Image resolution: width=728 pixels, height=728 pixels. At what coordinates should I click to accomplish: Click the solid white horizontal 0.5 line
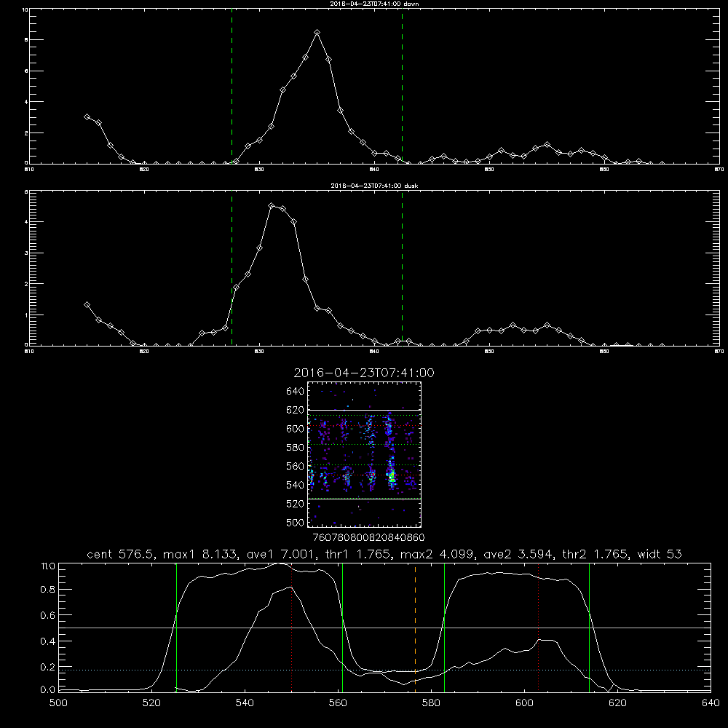click(x=385, y=628)
